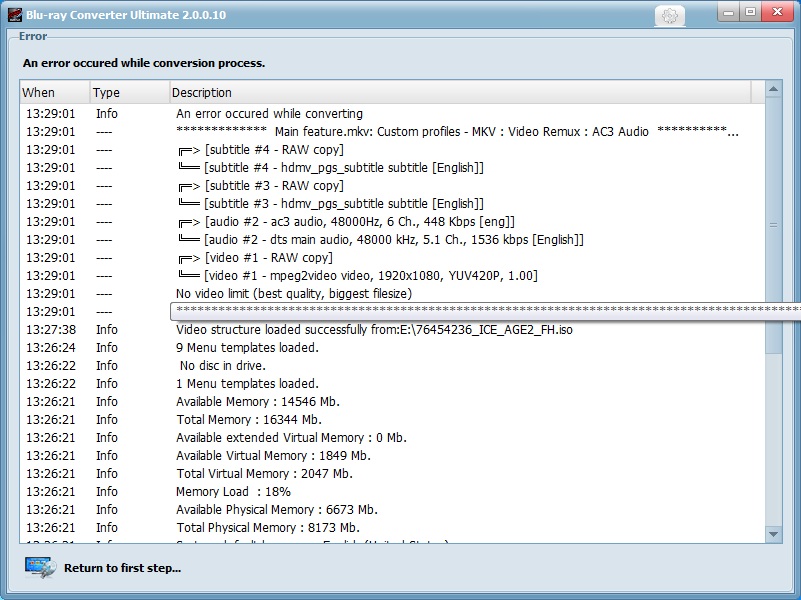Select '[video #1 - mpeg2video video, 1920x1080' row
801x600 pixels.
click(x=392, y=275)
